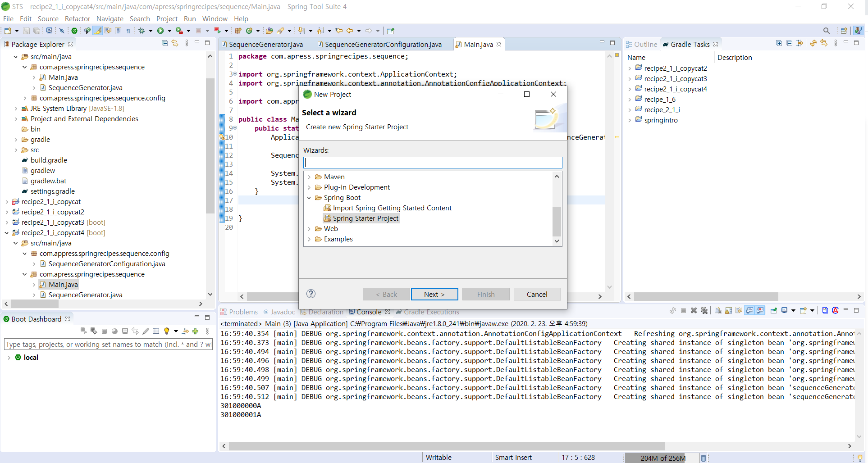Click Toggle Mark Occurrences highlighter toolbar icon

97,31
